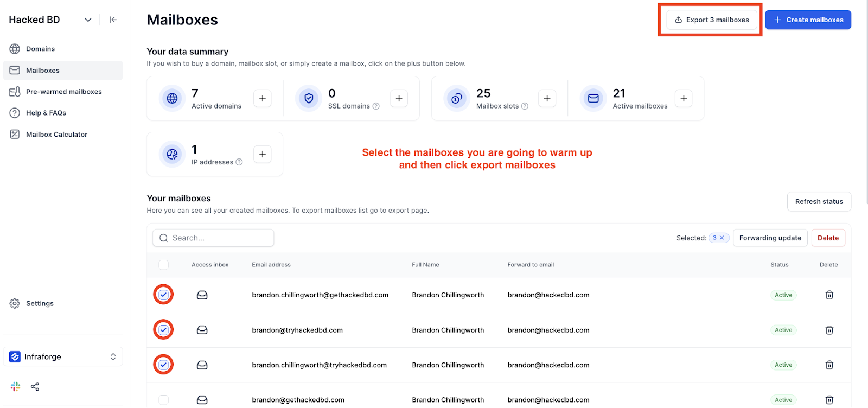The image size is (868, 408).
Task: Click the red Delete button above table
Action: click(x=828, y=238)
